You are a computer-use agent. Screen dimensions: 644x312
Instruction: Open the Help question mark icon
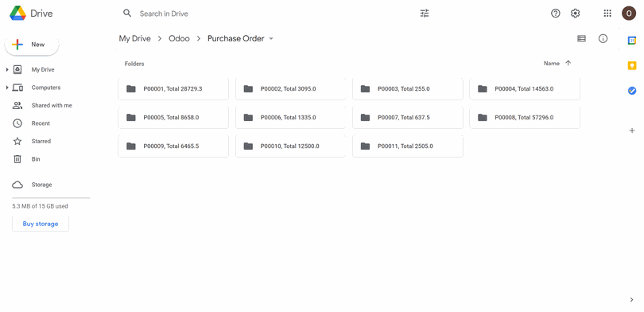(x=555, y=14)
